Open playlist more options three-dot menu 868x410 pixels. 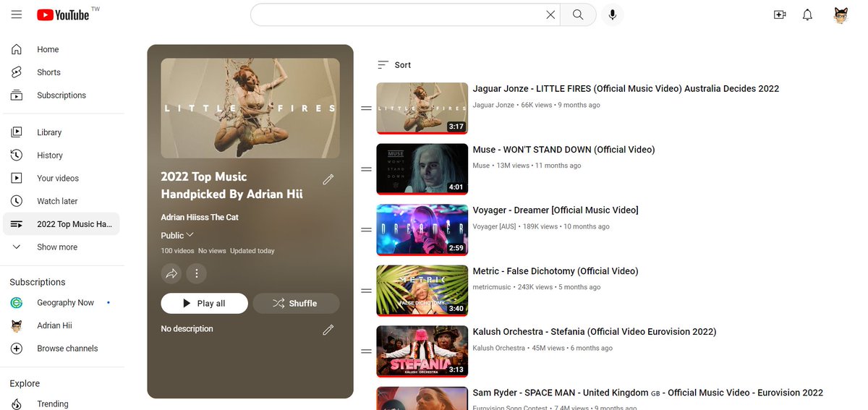[197, 274]
